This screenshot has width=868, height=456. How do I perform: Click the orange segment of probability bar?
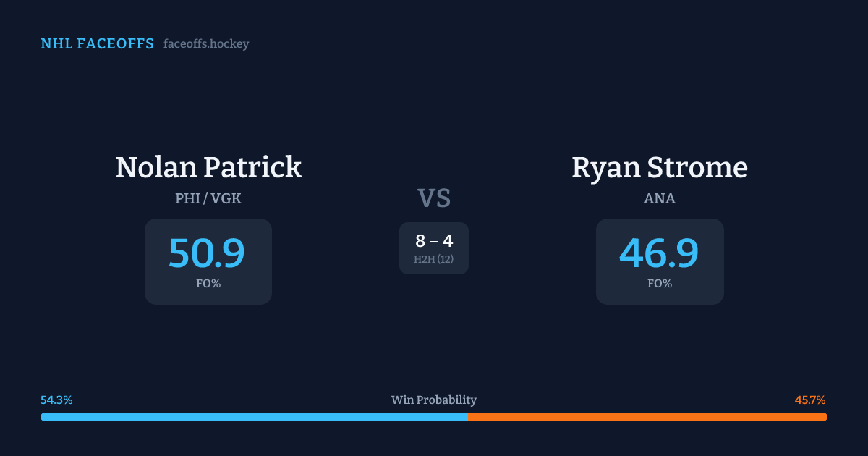(647, 417)
